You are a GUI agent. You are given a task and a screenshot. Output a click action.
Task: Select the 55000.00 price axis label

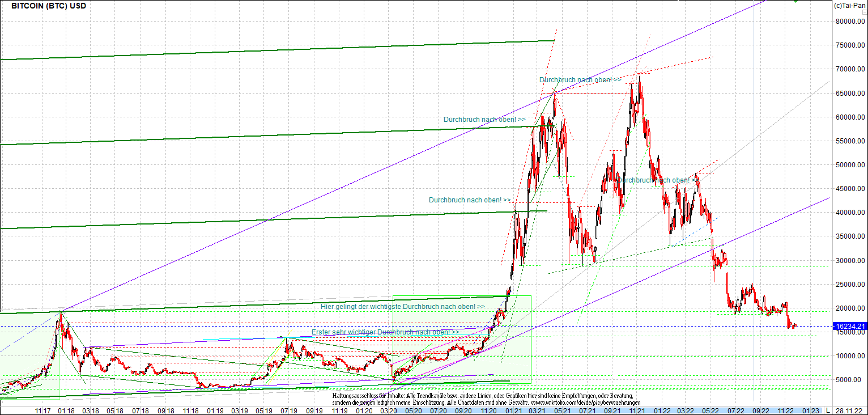[x=850, y=141]
